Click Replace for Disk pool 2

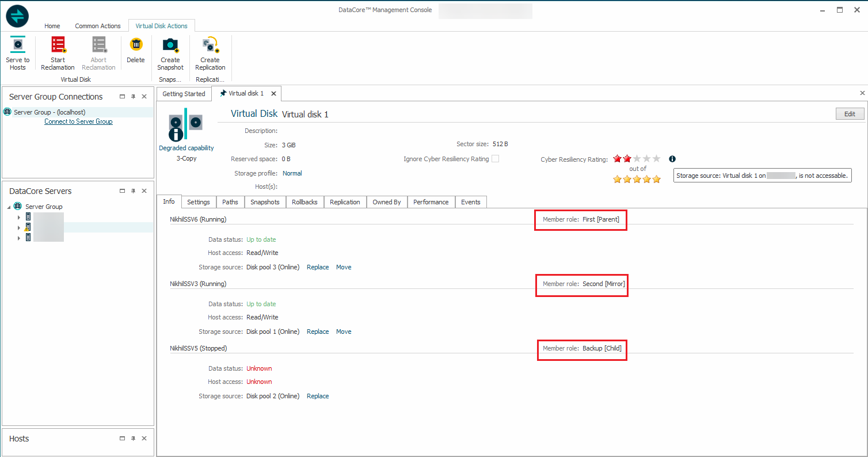pos(318,396)
